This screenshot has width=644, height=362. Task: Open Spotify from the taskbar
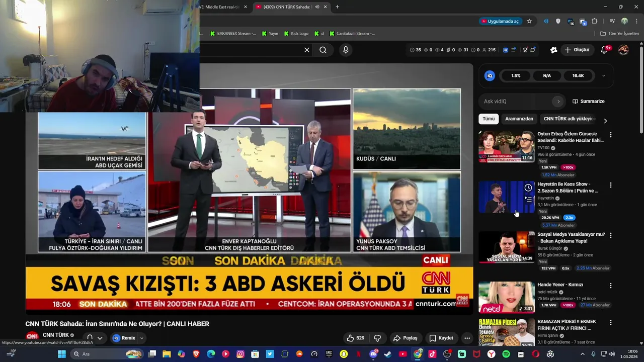(x=506, y=354)
